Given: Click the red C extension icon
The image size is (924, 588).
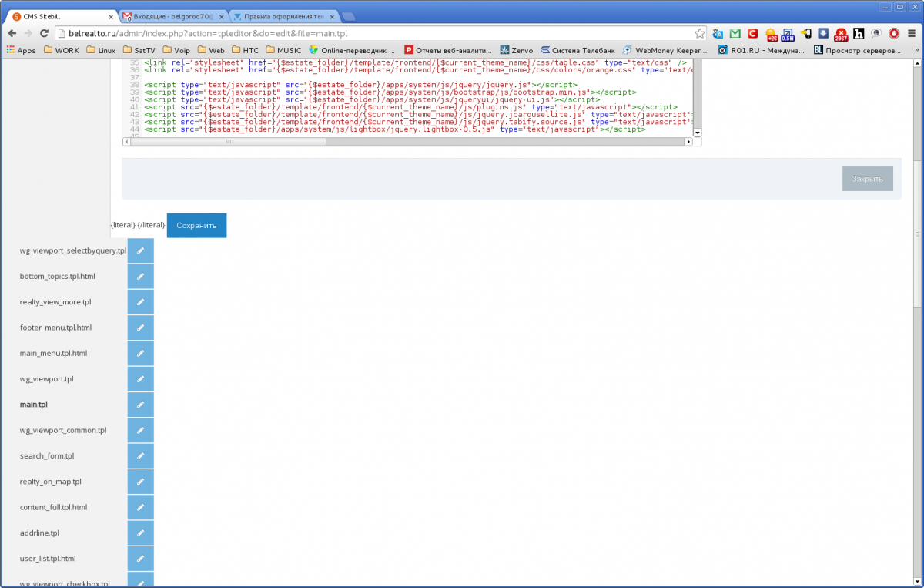Looking at the screenshot, I should [752, 33].
